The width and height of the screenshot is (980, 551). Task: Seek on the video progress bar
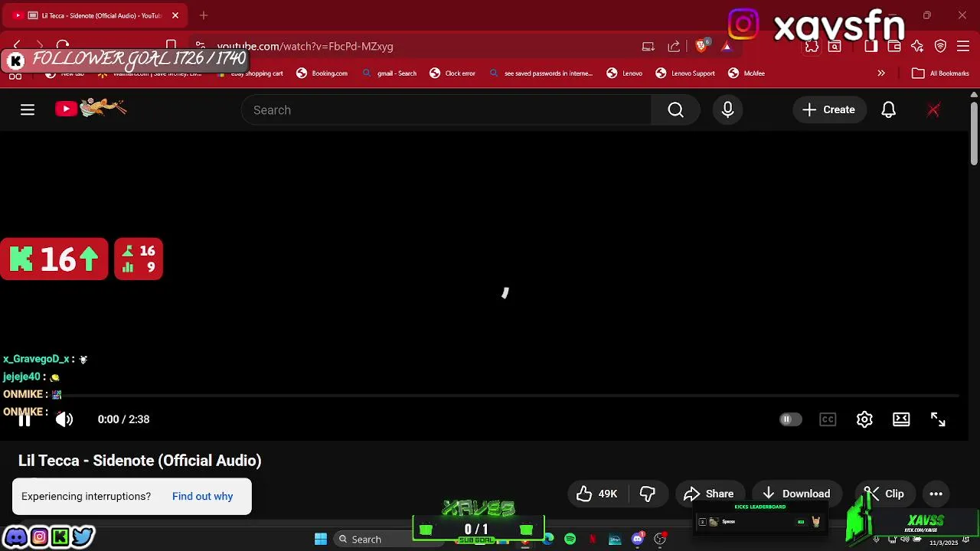[490, 396]
